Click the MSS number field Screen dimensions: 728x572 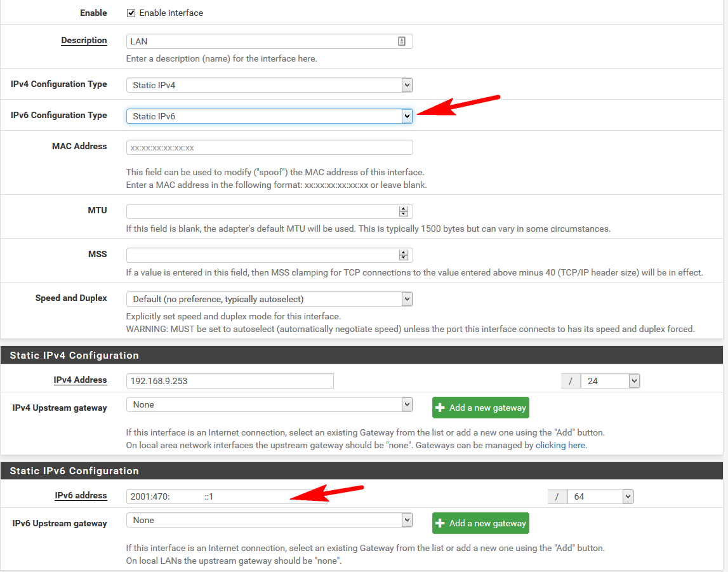pyautogui.click(x=260, y=255)
